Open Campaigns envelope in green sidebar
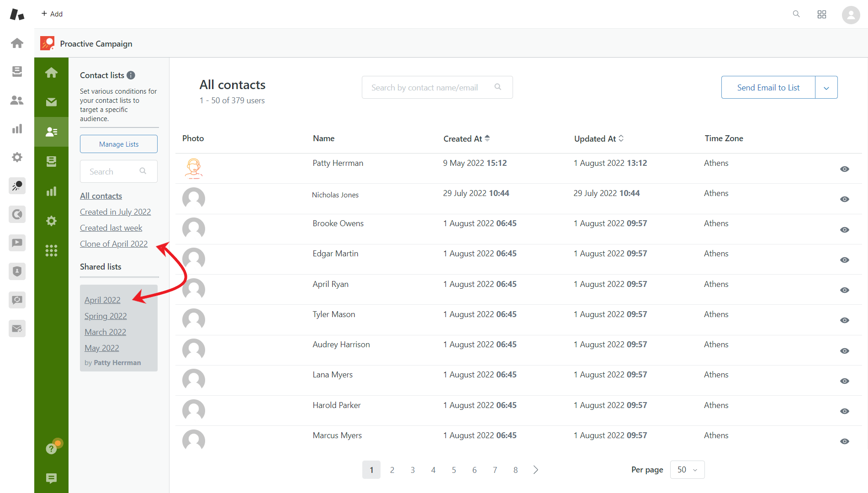868x493 pixels. (x=51, y=102)
